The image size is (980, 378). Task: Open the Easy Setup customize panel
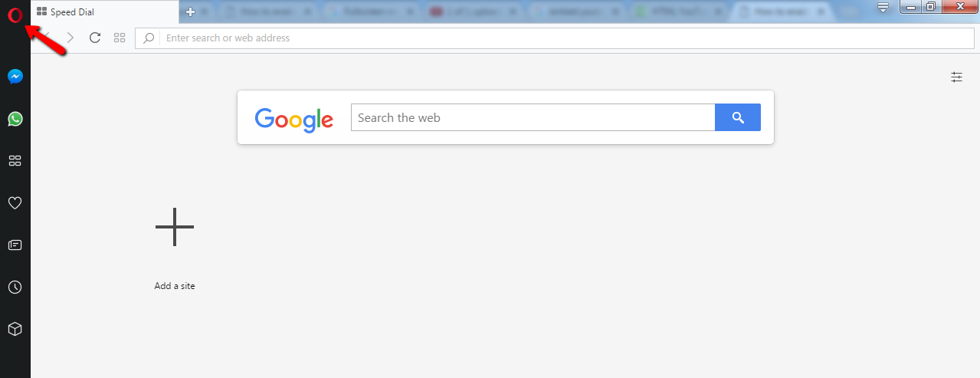[x=957, y=77]
